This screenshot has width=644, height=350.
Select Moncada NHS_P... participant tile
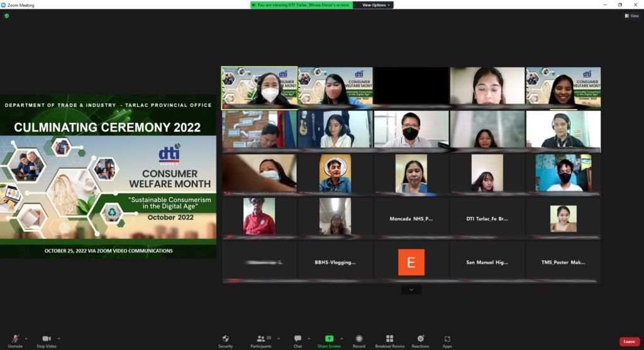(411, 218)
